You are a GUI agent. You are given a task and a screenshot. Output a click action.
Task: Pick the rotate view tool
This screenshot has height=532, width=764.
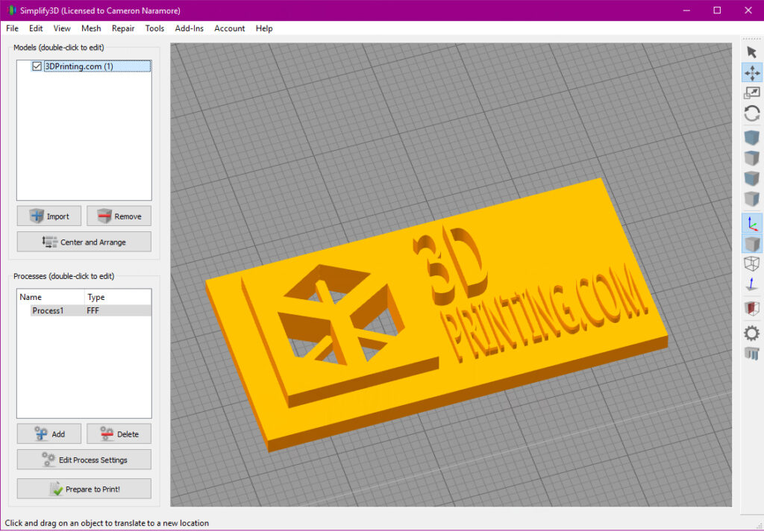[x=752, y=113]
